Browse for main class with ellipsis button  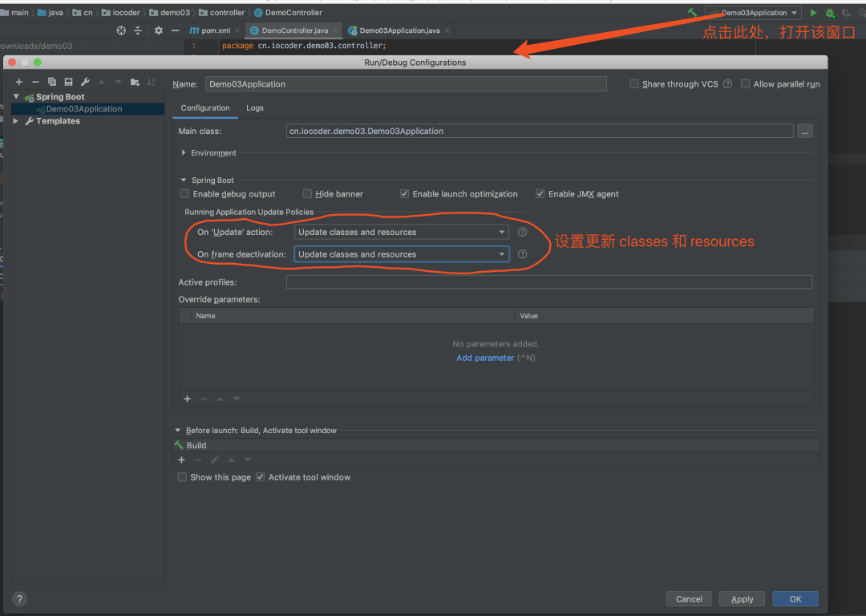pos(805,131)
